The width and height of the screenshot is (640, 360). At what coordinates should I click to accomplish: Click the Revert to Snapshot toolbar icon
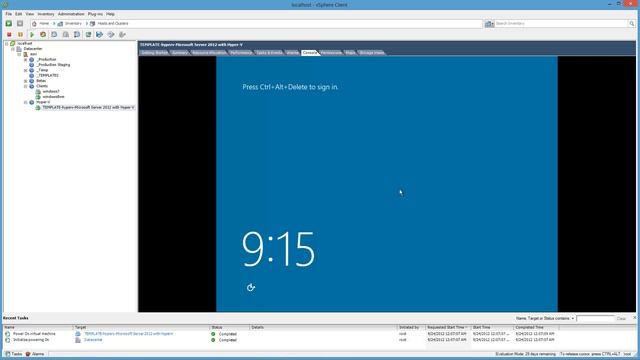(66, 35)
